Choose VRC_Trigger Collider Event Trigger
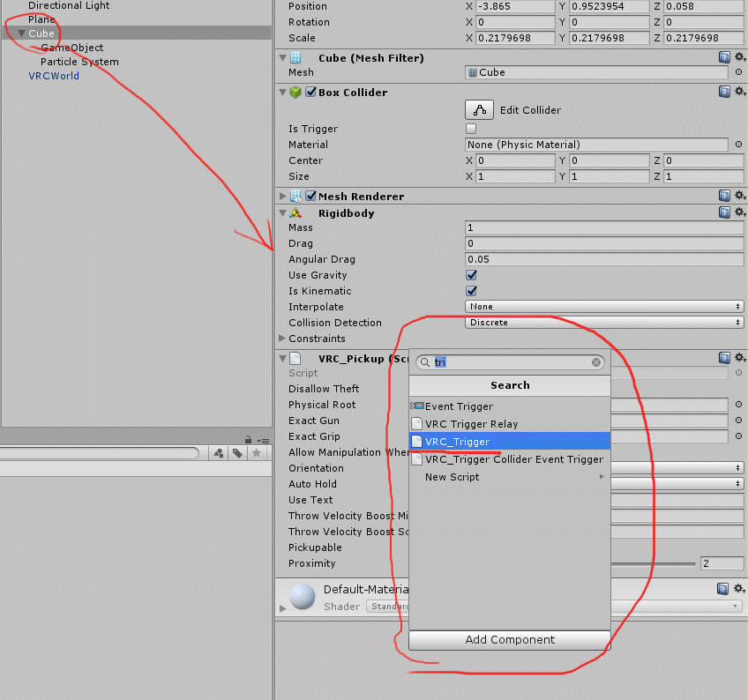The width and height of the screenshot is (748, 700). 510,459
